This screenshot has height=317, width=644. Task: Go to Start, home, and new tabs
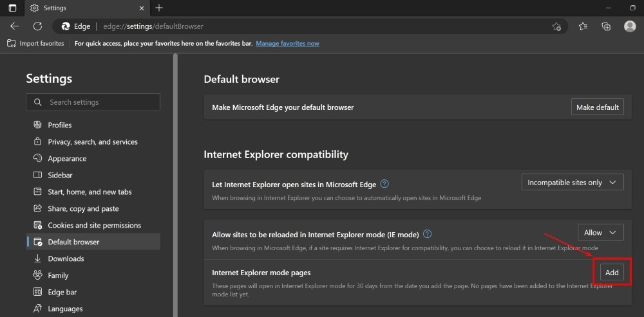93,192
